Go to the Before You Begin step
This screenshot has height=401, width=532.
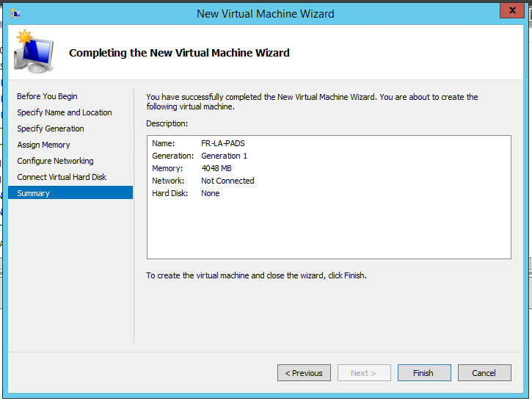point(47,96)
